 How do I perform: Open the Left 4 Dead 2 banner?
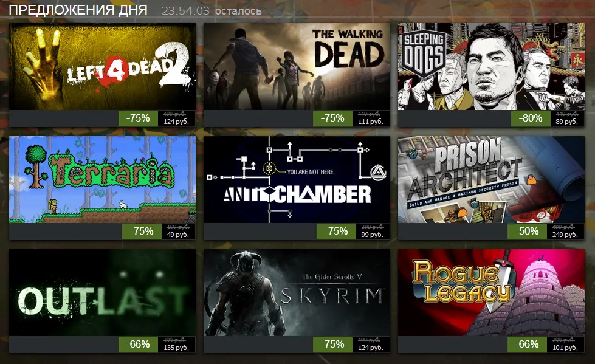[x=103, y=67]
